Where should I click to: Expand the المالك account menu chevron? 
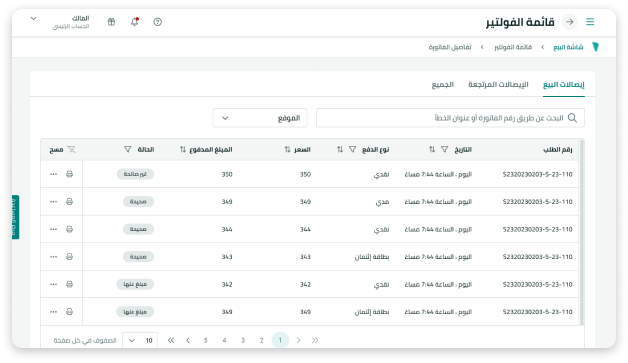click(34, 18)
